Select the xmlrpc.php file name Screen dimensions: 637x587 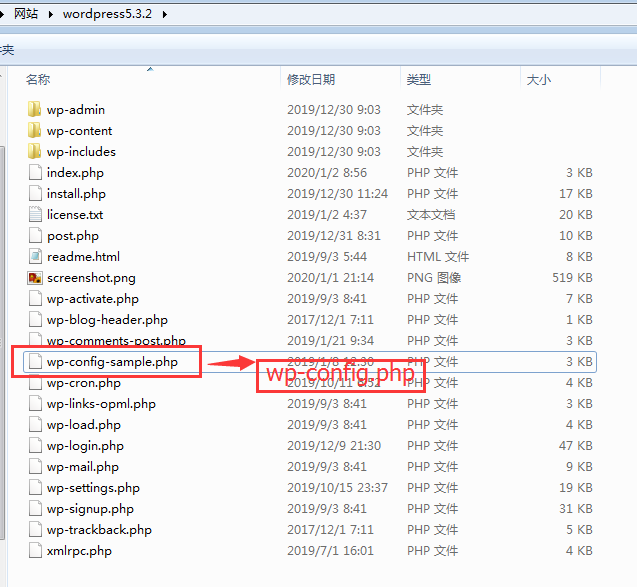(79, 551)
